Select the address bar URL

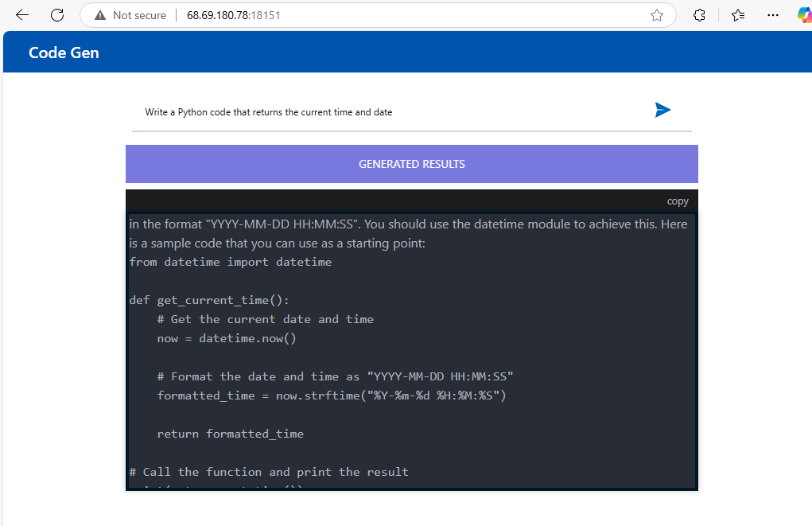point(232,14)
